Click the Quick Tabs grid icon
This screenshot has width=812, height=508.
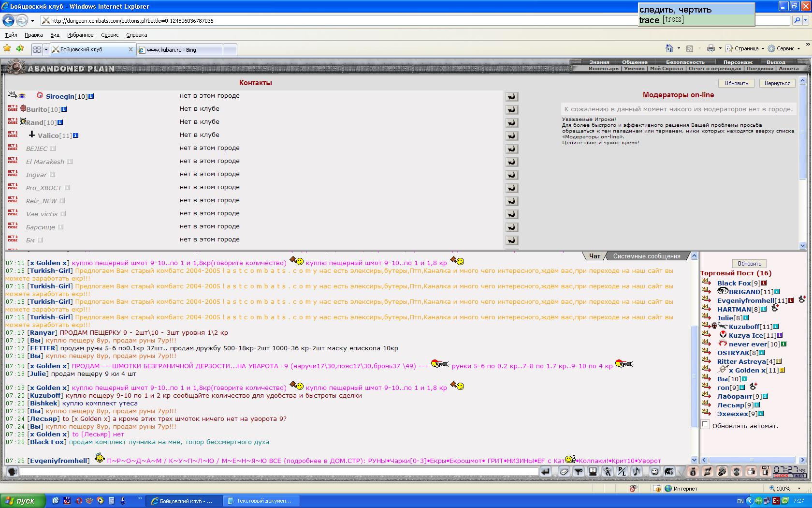coord(37,49)
